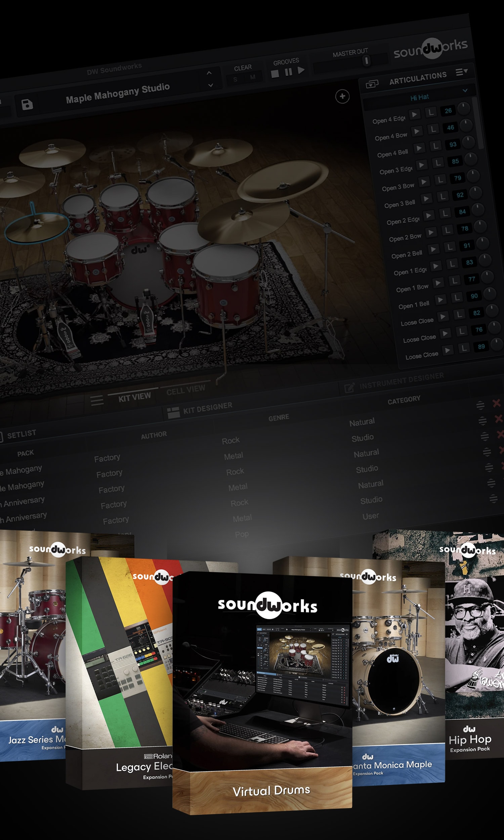Click the soundworks logo in the plugin header
504x840 pixels.
coord(431,49)
